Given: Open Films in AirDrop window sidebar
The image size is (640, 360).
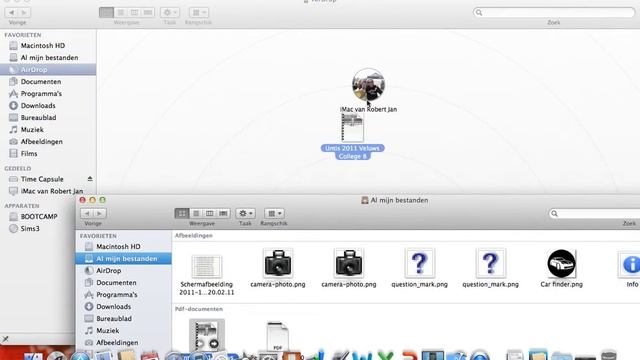Looking at the screenshot, I should pos(29,153).
